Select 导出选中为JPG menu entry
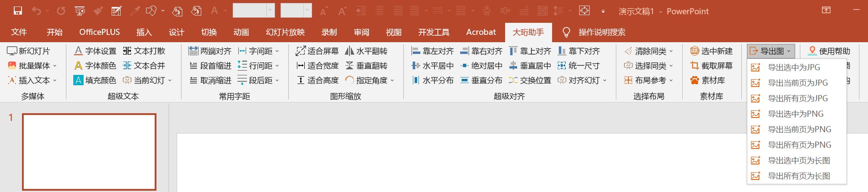The height and width of the screenshot is (192, 868). tap(797, 67)
